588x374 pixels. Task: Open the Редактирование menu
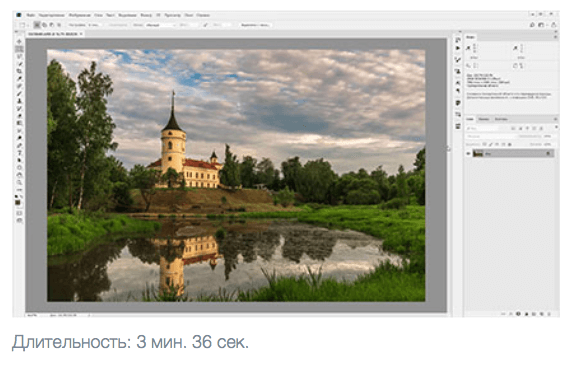51,15
